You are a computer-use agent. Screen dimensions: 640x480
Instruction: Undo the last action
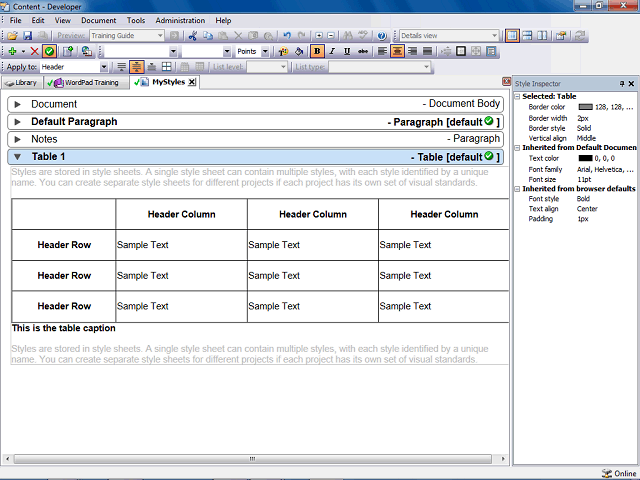point(287,36)
